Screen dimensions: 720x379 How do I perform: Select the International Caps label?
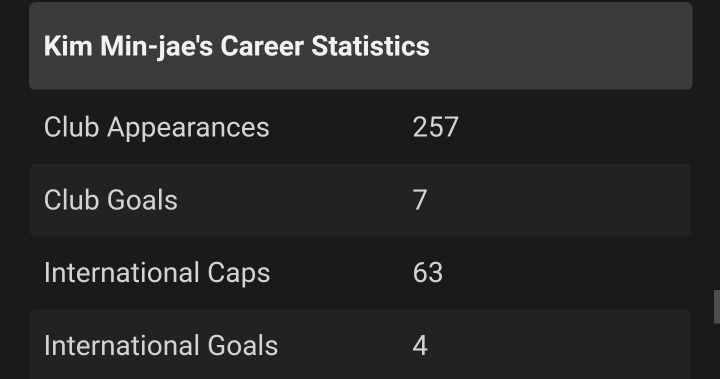pos(157,273)
